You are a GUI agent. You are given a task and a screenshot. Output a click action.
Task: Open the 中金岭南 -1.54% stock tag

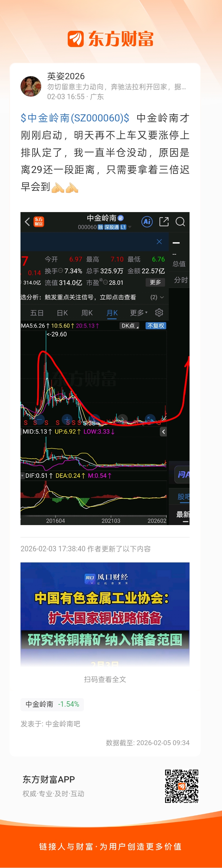[52, 704]
